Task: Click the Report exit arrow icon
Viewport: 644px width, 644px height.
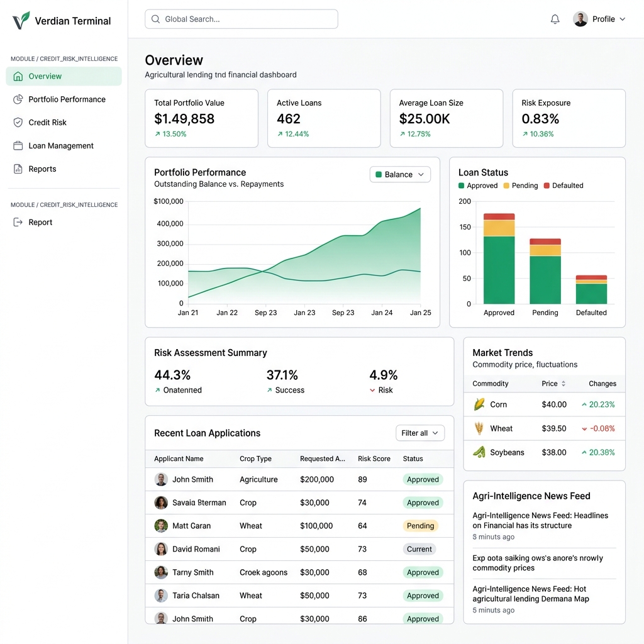Action: coord(18,222)
